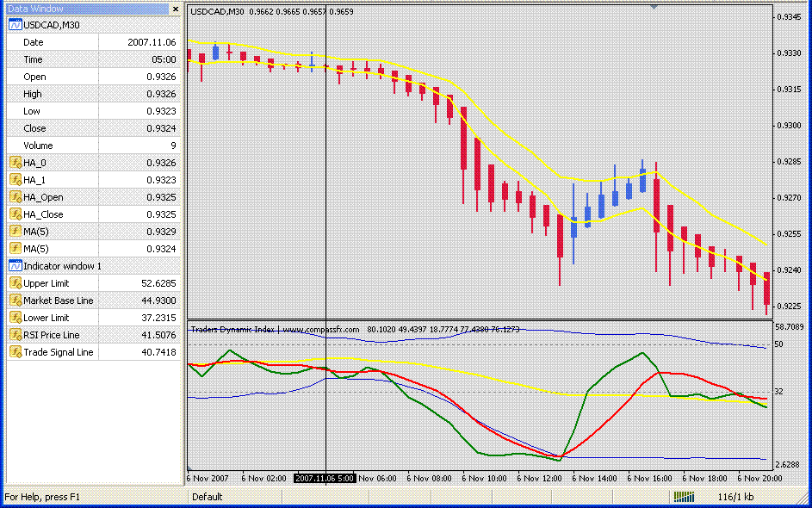Click the HA_Open indicator icon

coord(15,197)
